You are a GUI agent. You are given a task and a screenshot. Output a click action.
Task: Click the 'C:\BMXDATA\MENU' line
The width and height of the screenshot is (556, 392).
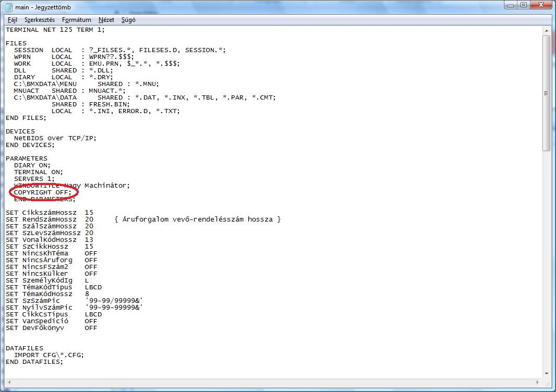pyautogui.click(x=87, y=84)
